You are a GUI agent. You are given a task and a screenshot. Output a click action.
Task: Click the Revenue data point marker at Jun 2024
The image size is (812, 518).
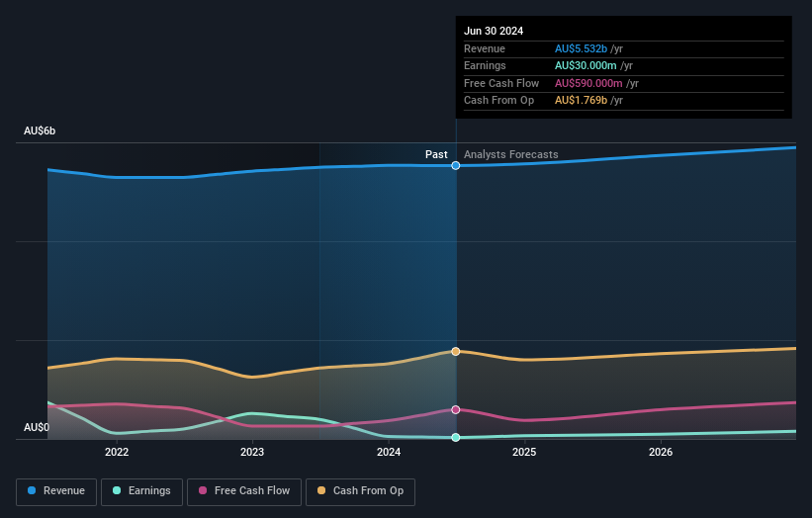coord(456,166)
